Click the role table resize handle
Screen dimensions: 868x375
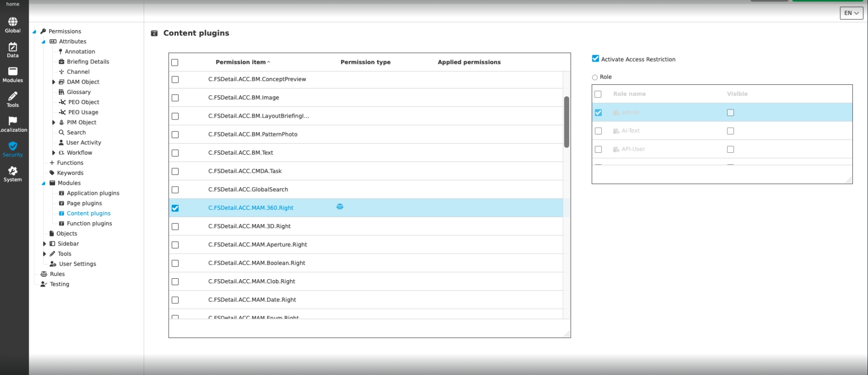[x=849, y=180]
